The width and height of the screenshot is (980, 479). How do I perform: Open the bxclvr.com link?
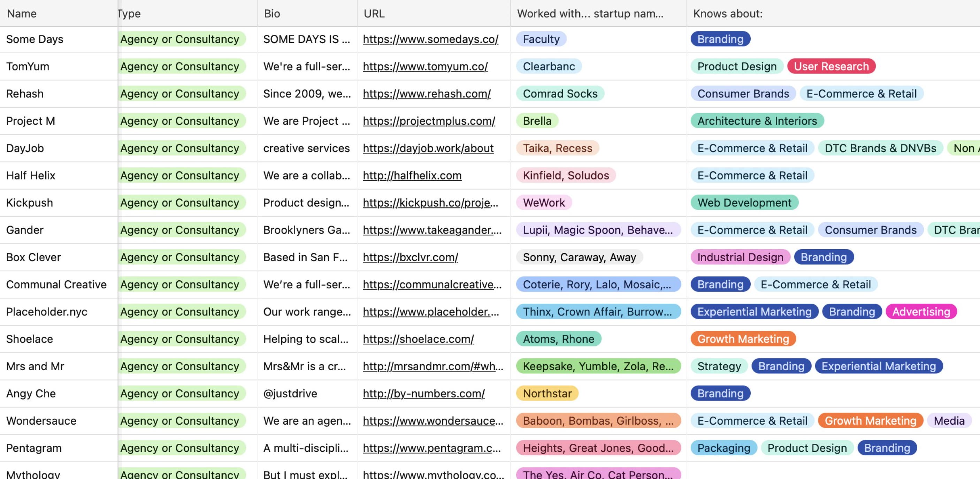410,257
